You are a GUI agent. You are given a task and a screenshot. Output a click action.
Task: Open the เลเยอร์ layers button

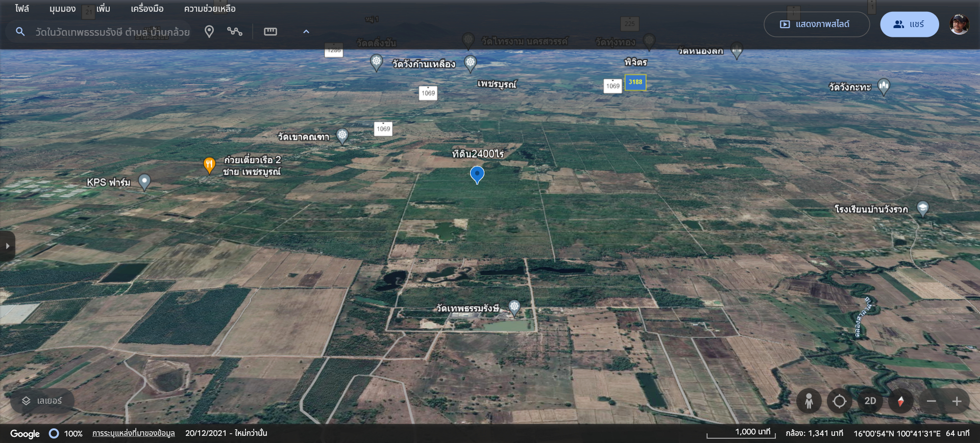coord(42,401)
